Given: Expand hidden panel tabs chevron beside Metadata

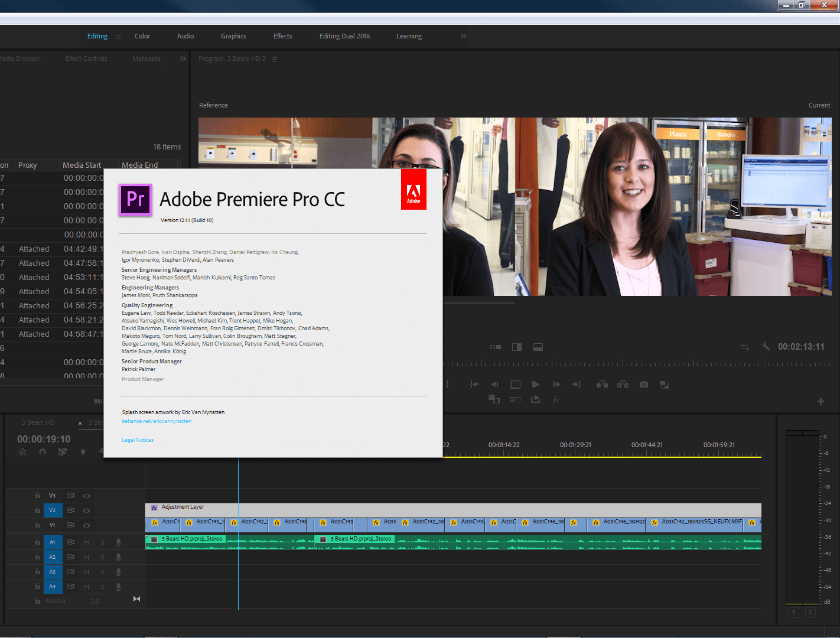Looking at the screenshot, I should coord(183,58).
